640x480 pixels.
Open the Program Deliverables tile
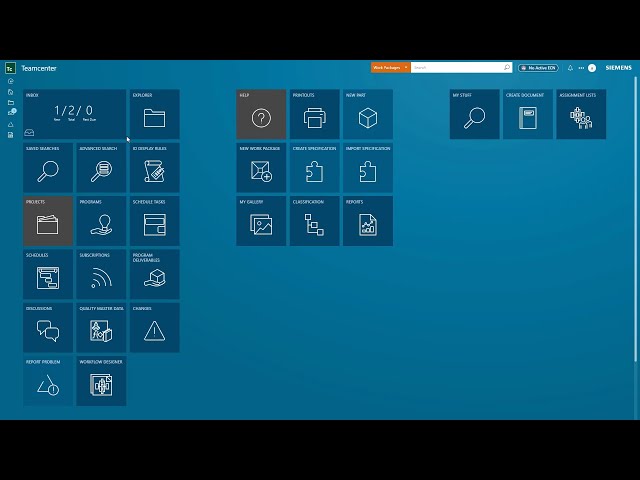click(155, 274)
